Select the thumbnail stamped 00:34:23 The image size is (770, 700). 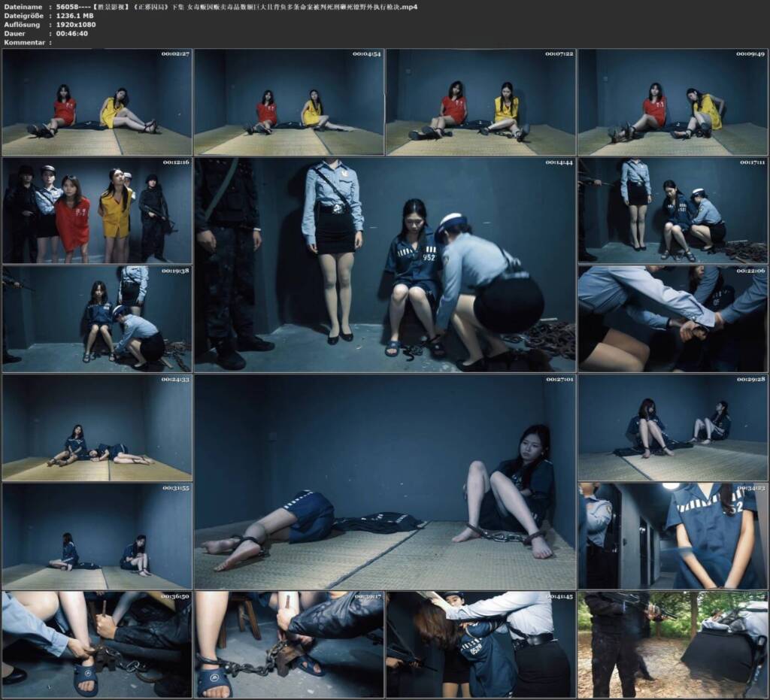(x=673, y=537)
